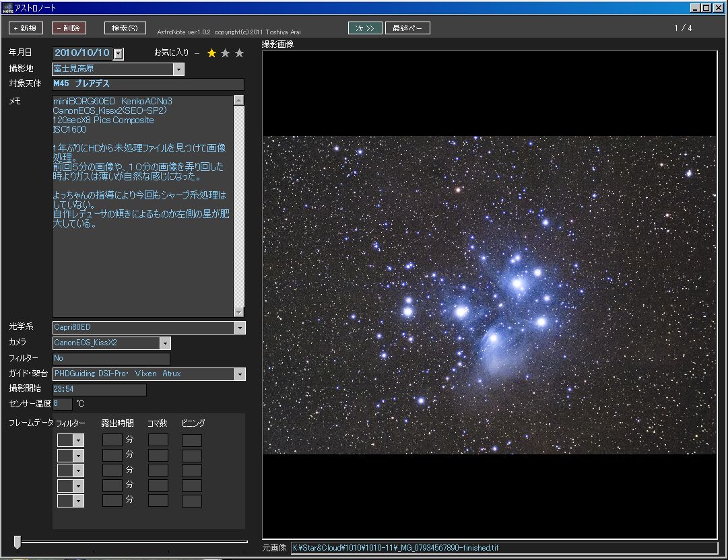Open second frame data filter dropdown

pos(79,456)
